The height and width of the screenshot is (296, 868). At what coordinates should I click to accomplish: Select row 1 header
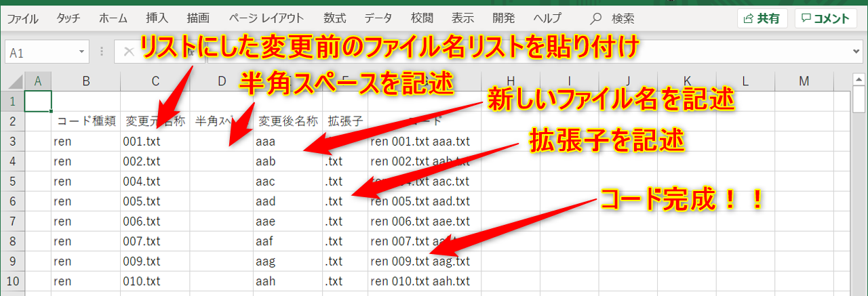(12, 101)
